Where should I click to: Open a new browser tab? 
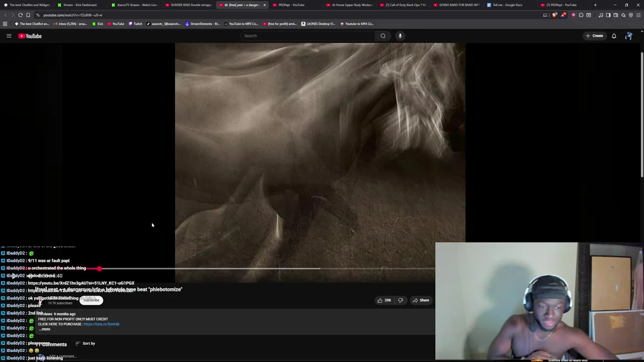click(x=595, y=5)
